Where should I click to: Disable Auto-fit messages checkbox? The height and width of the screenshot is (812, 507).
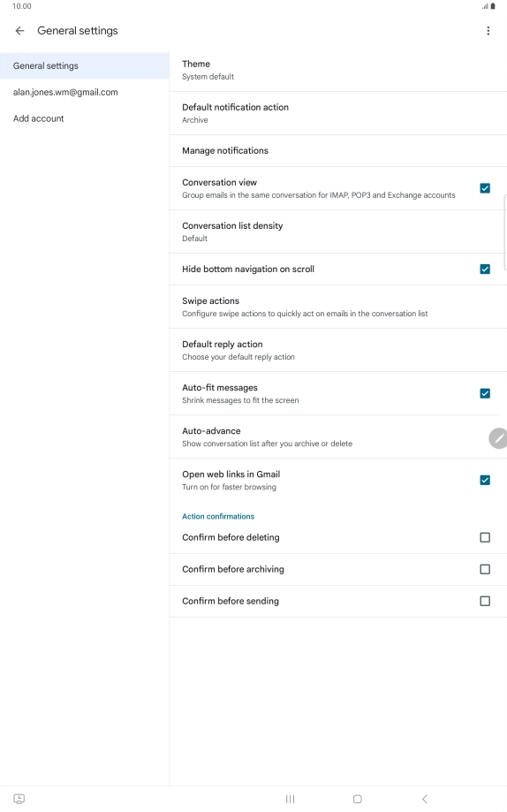pos(485,393)
